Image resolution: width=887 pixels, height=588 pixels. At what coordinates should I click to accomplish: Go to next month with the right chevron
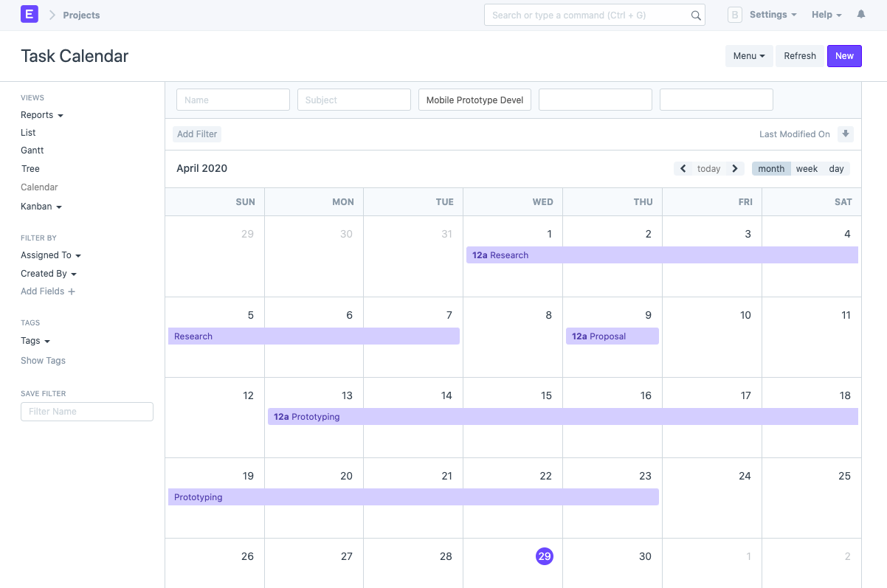coord(734,168)
